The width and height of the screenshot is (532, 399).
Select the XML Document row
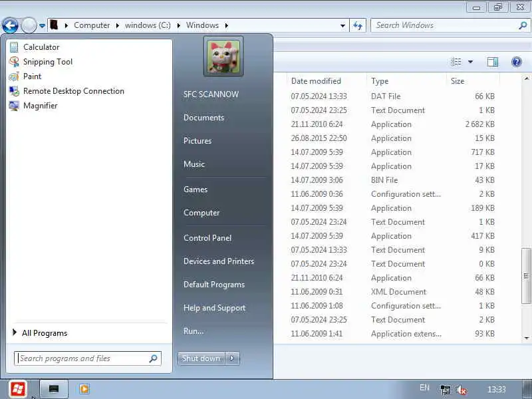pos(392,292)
